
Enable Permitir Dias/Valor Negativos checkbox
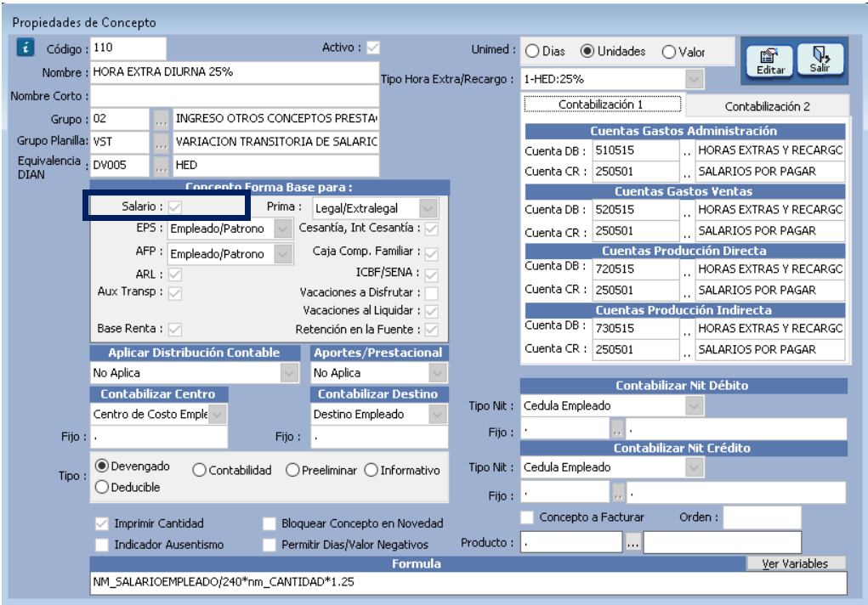[269, 545]
